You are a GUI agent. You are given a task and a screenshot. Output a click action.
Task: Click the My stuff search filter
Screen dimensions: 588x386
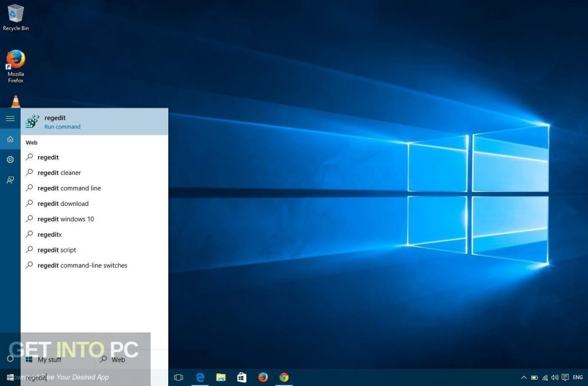click(x=57, y=360)
